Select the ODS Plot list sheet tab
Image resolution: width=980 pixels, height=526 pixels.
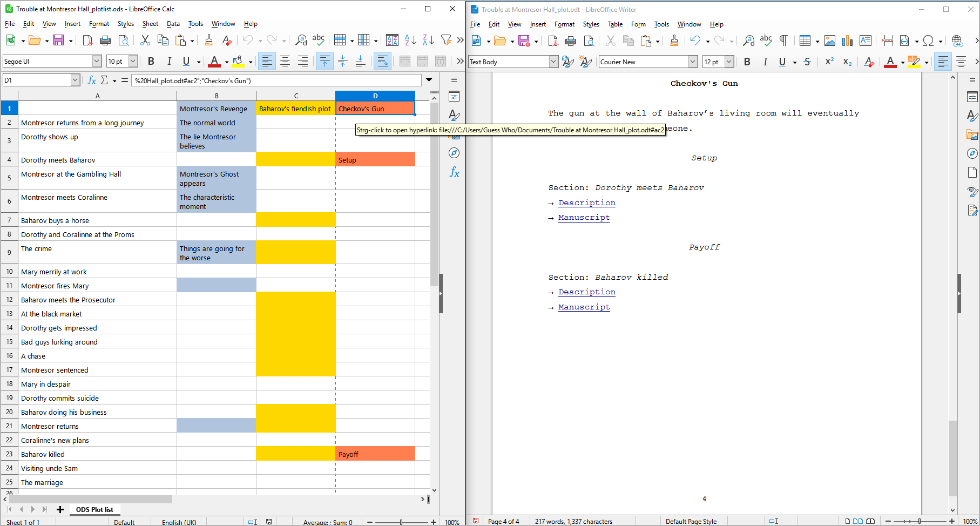click(x=94, y=509)
